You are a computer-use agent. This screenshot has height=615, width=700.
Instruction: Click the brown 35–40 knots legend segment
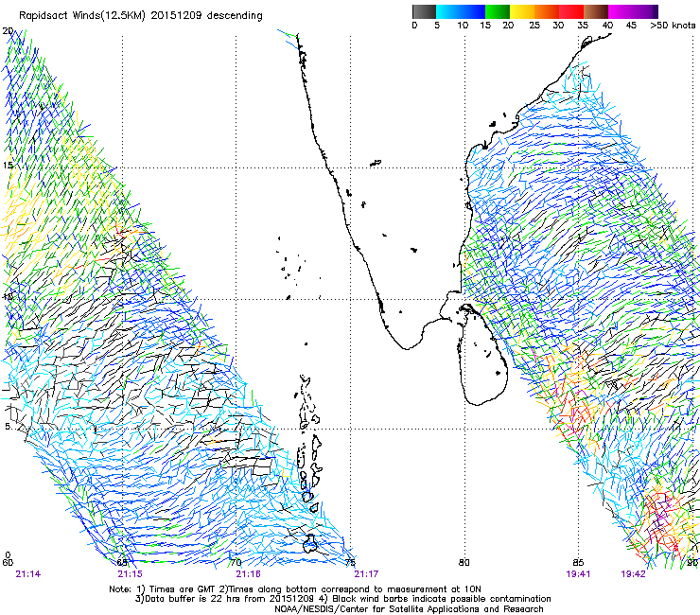point(596,11)
